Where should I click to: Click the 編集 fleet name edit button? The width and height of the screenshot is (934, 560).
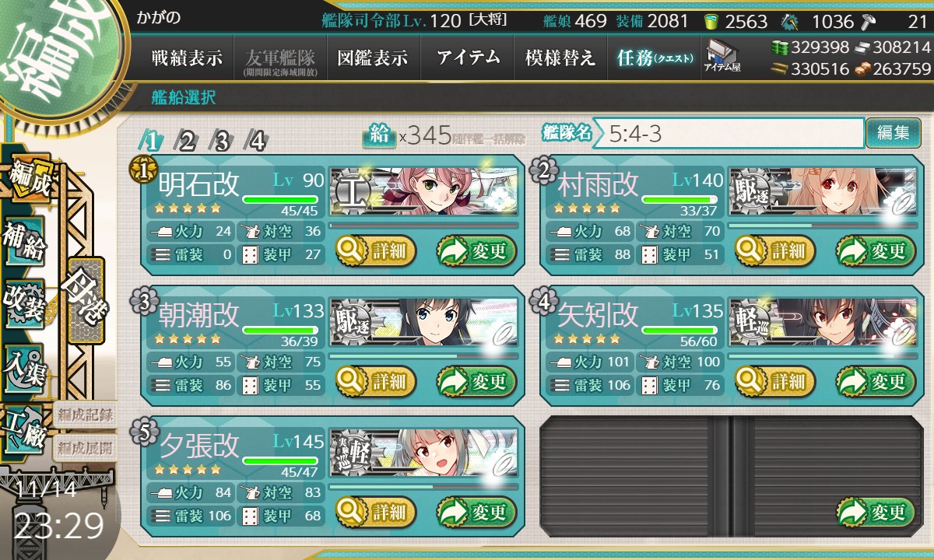point(893,133)
